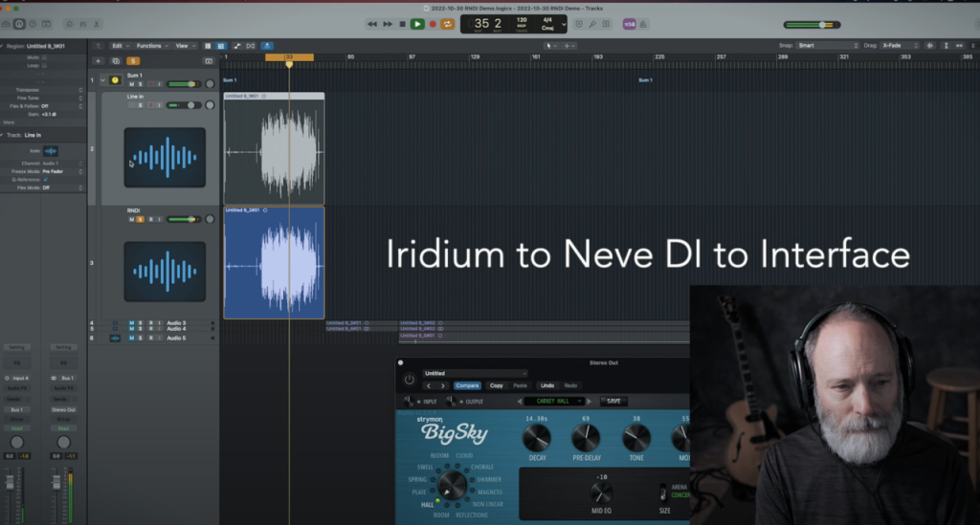Click the Compare button in plugin header

click(x=467, y=385)
